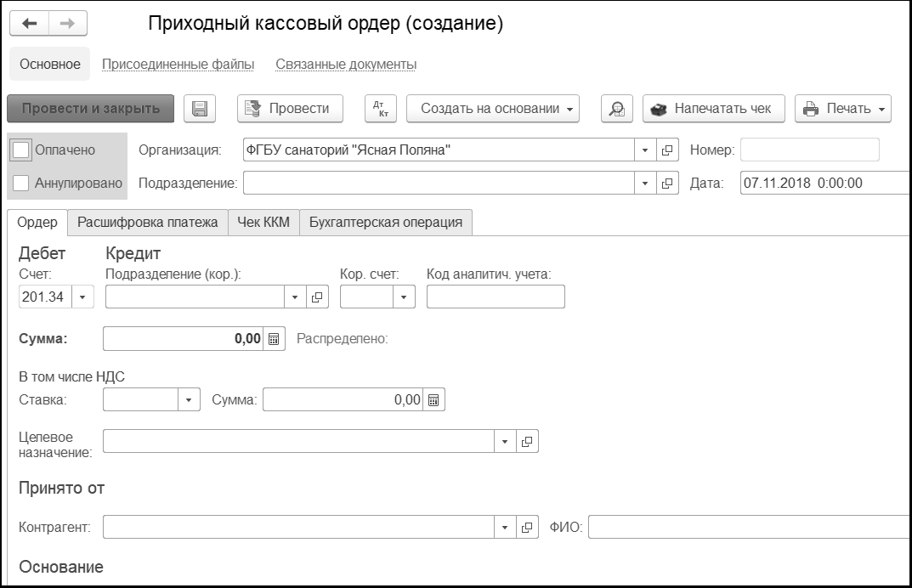This screenshot has width=912, height=588.
Task: Open the Целевое назначение record with its open icon
Action: pos(527,442)
